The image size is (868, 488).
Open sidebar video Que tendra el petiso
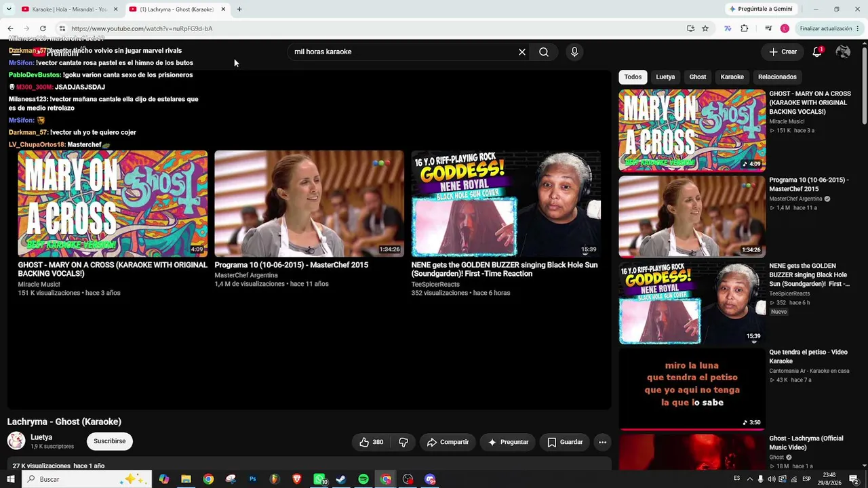[808, 357]
